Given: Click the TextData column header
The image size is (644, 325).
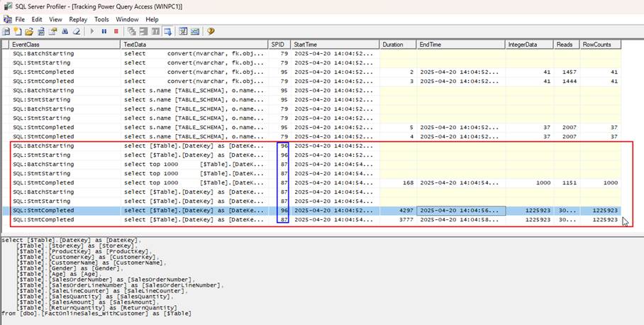Looking at the screenshot, I should [194, 45].
